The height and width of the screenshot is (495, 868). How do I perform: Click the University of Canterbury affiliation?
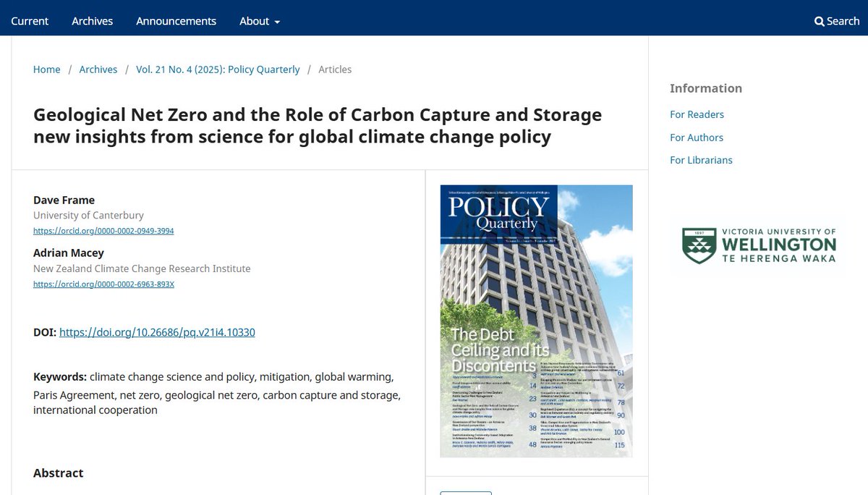tap(88, 215)
